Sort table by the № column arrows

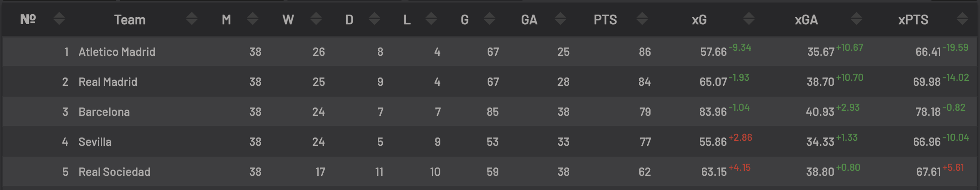coord(59,19)
